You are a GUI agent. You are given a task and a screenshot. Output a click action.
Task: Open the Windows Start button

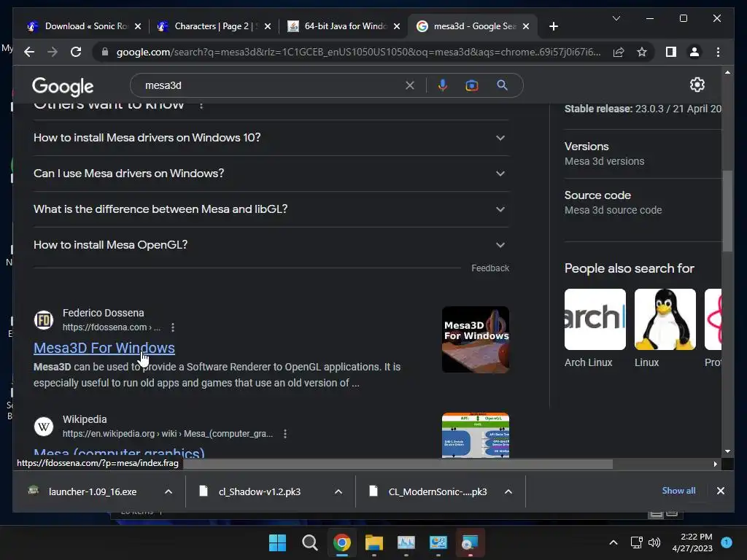coord(277,542)
